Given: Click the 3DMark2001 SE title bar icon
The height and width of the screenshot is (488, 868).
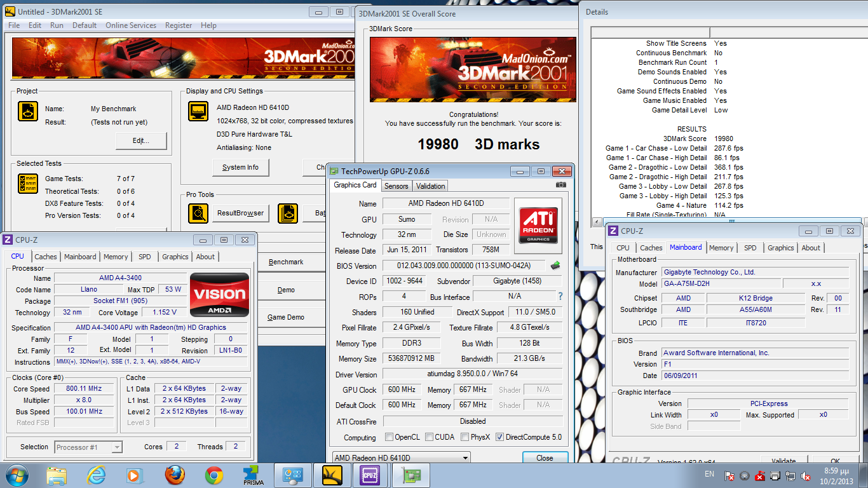Looking at the screenshot, I should [x=10, y=11].
